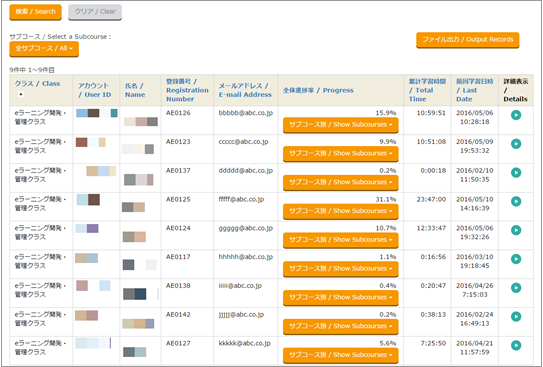The image size is (543, 367).
Task: Click the 1.1% progress value
Action: [388, 257]
